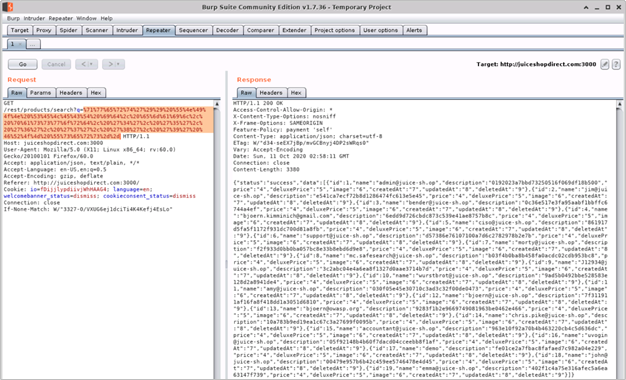Click the User-Agent header line
Image resolution: width=626 pixels, height=380 pixels.
pyautogui.click(x=89, y=153)
